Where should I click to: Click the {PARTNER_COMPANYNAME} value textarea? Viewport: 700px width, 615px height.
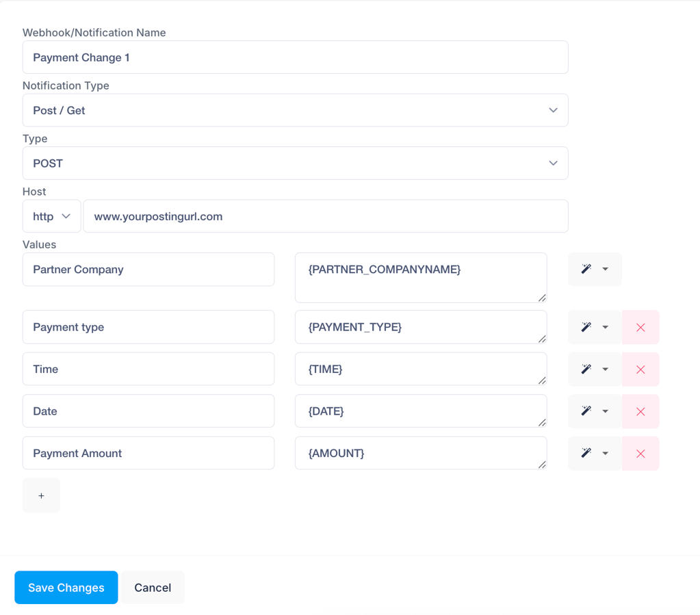(x=420, y=277)
